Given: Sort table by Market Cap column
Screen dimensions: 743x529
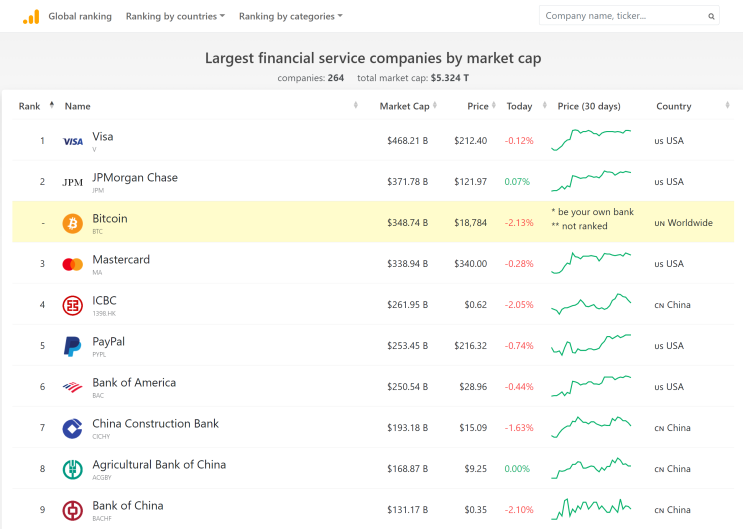Looking at the screenshot, I should coord(408,106).
